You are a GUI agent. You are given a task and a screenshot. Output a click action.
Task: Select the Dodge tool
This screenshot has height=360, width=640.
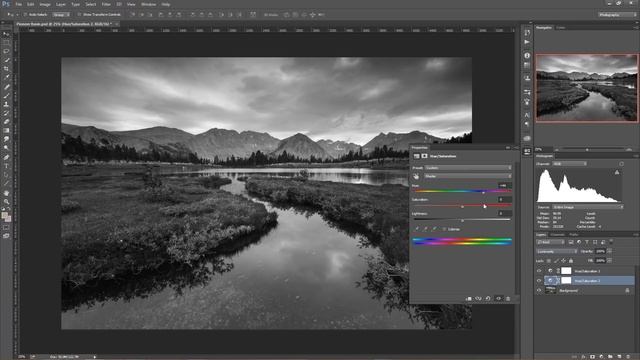point(6,148)
